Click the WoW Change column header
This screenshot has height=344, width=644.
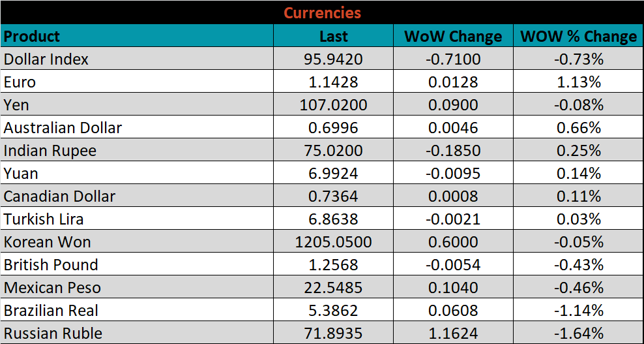tap(453, 37)
